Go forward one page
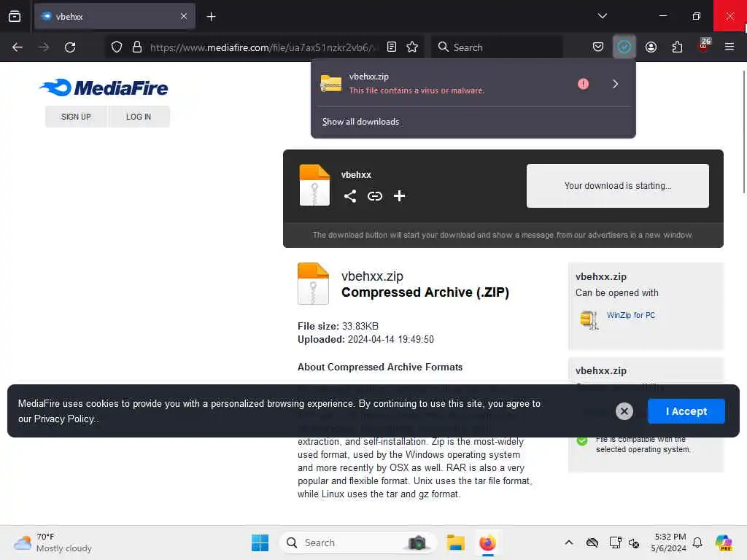Screen dimensions: 747x560 click(x=44, y=47)
